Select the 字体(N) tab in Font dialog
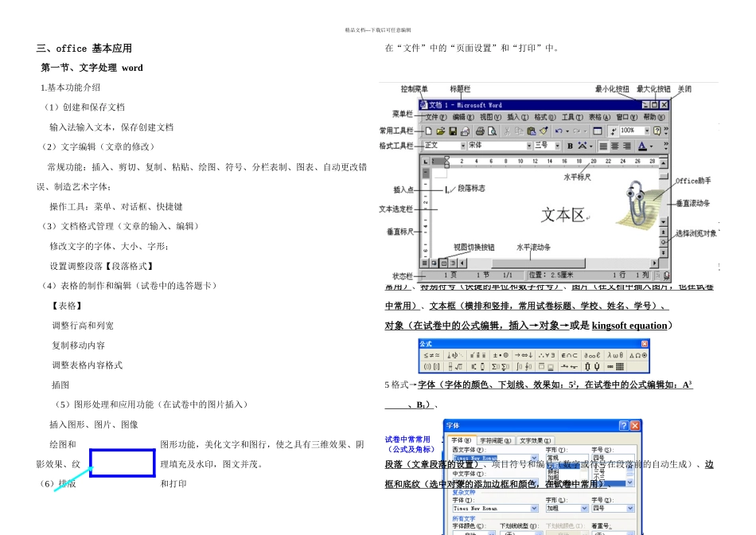This screenshot has width=756, height=535. pos(462,440)
